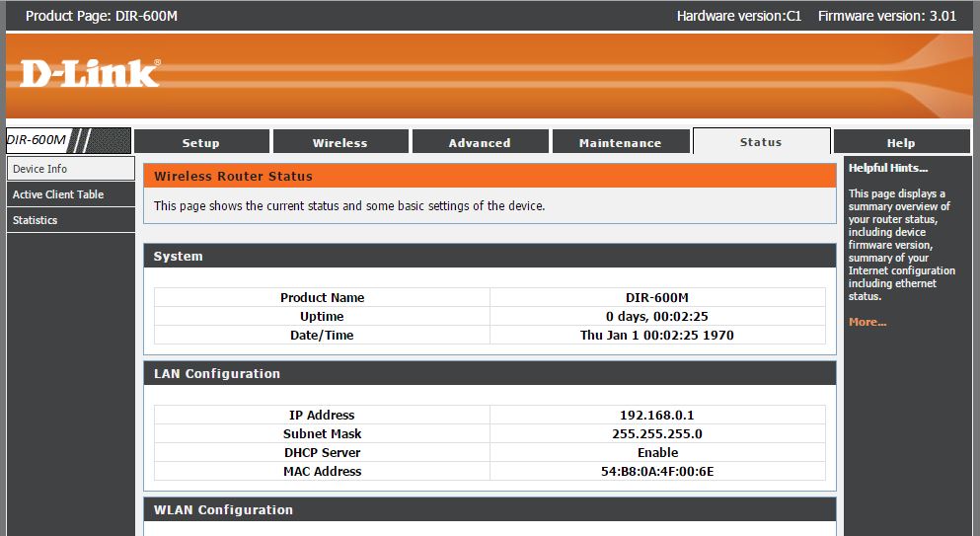Open Statistics in sidebar
Screen dimensions: 980x536
click(71, 219)
